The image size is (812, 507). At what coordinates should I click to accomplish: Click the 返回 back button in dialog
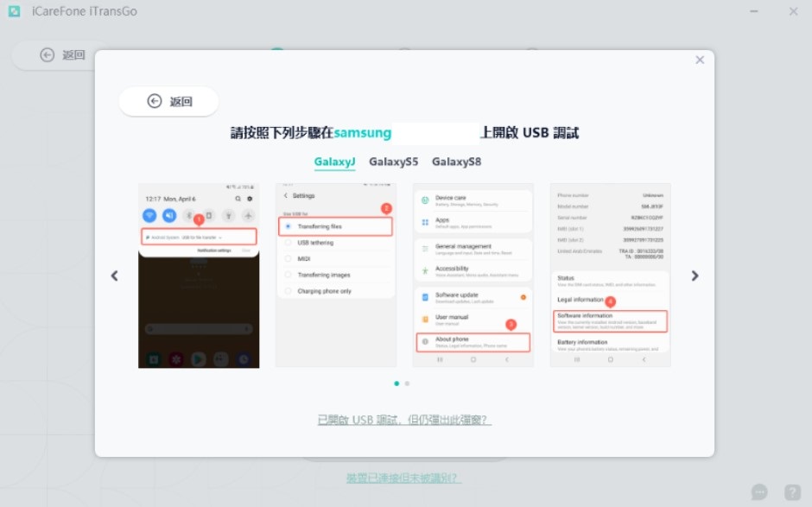[x=168, y=101]
